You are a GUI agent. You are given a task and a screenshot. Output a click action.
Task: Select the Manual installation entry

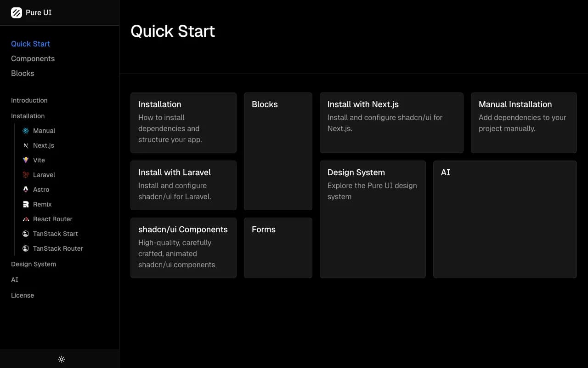click(x=44, y=131)
